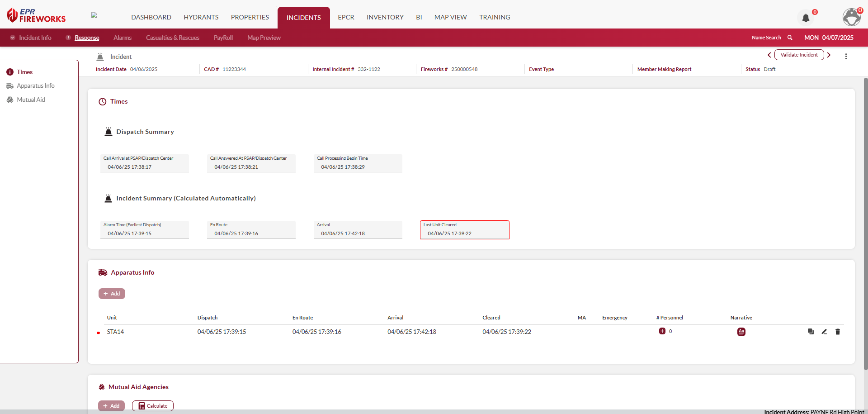
Task: Go to next incident with right chevron
Action: pyautogui.click(x=829, y=55)
